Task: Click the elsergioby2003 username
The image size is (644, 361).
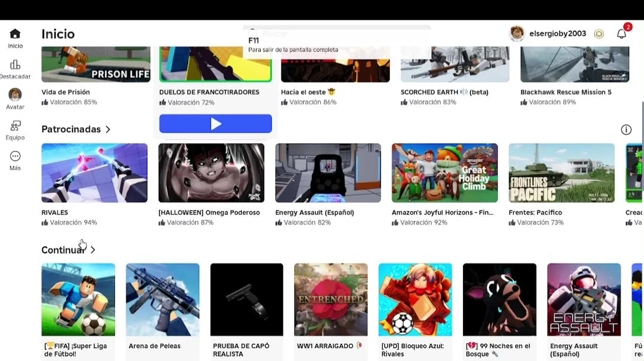Action: pos(558,34)
